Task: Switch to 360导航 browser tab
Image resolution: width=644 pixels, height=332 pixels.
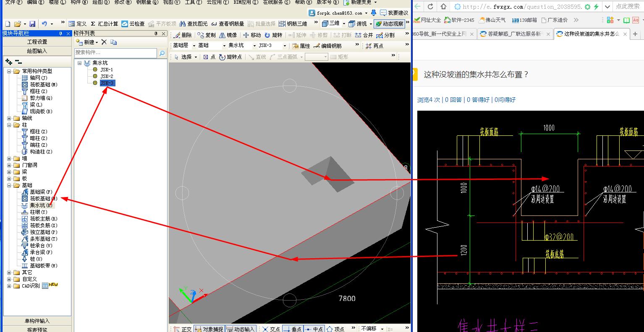Action: point(444,34)
